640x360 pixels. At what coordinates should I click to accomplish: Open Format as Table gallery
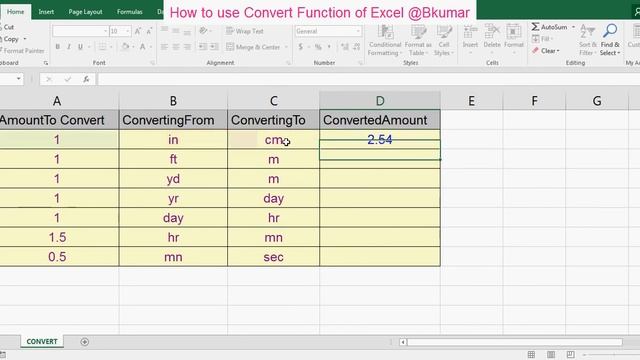pyautogui.click(x=418, y=40)
